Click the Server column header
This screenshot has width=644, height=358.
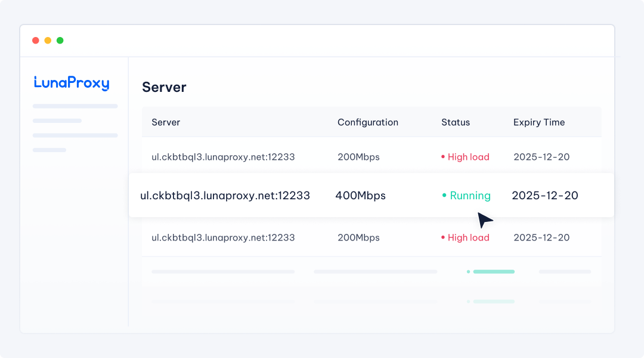tap(166, 122)
